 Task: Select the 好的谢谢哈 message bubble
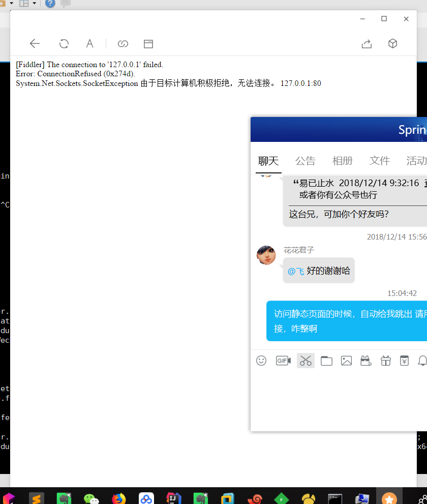pyautogui.click(x=319, y=271)
